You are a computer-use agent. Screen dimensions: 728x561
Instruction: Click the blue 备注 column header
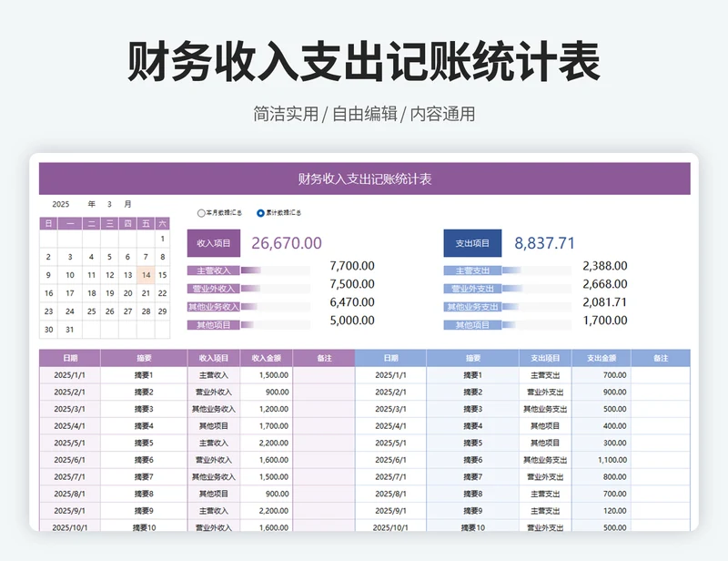click(x=661, y=358)
